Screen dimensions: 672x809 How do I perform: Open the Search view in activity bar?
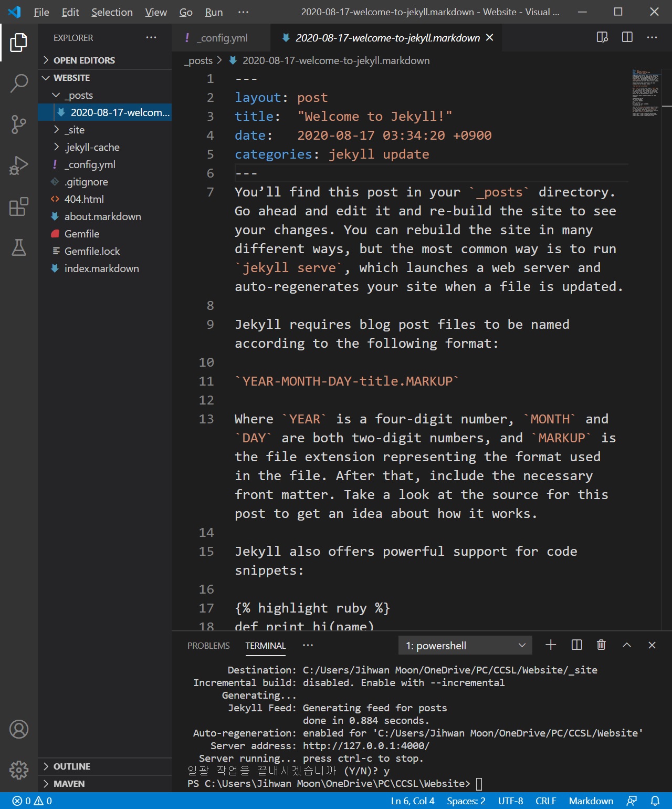coord(19,83)
